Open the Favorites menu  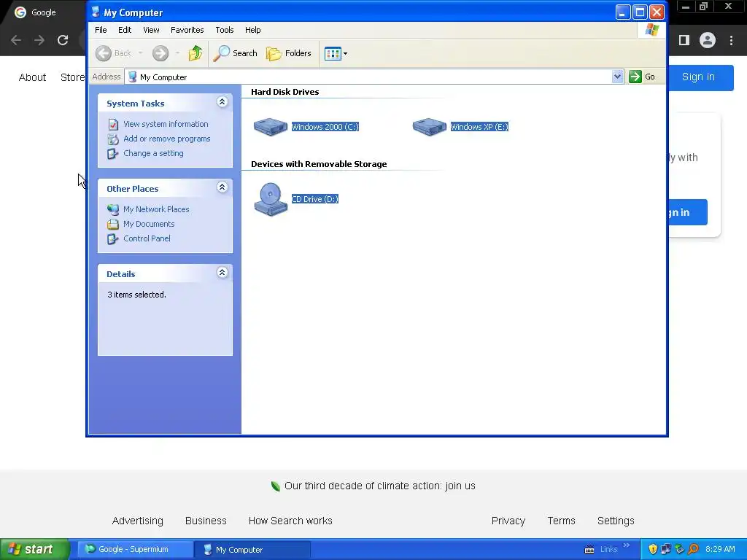click(187, 30)
